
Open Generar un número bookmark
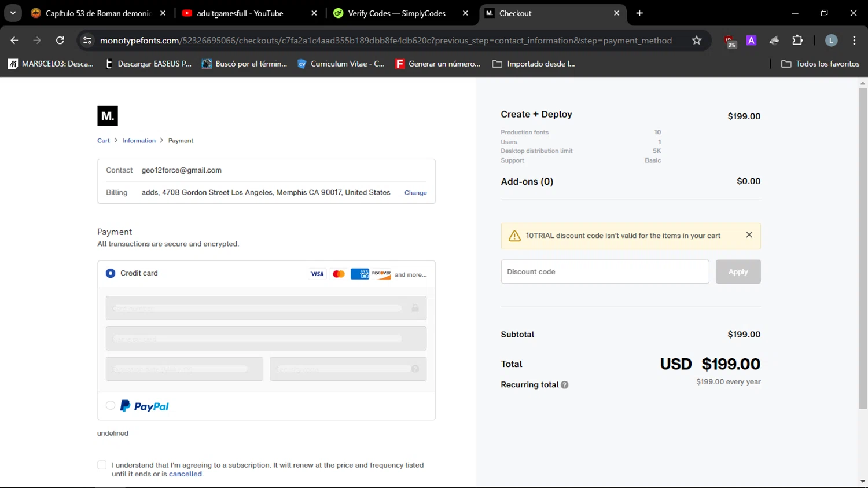[x=438, y=64]
